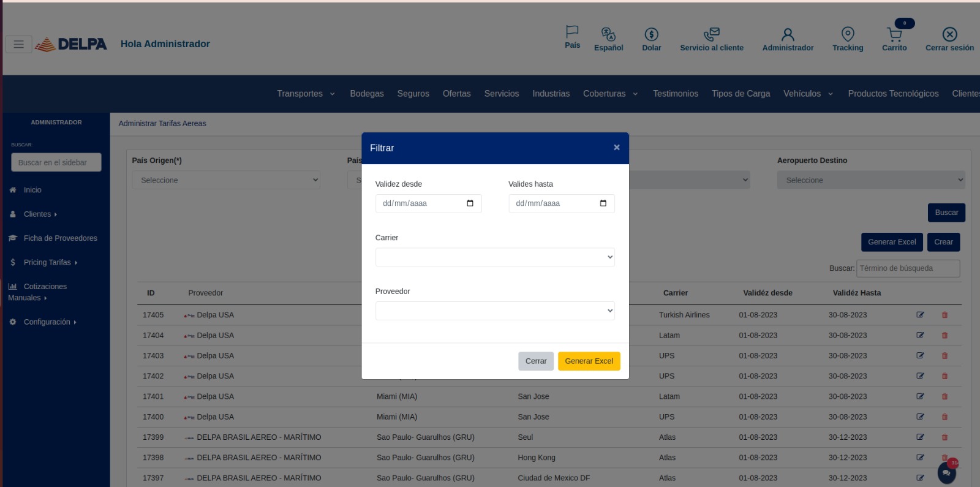Open the calendar picker for Validez desde

pos(470,203)
